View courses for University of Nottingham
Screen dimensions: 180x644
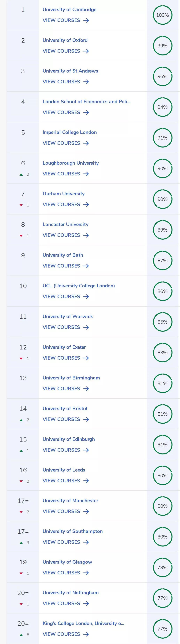coord(61,603)
